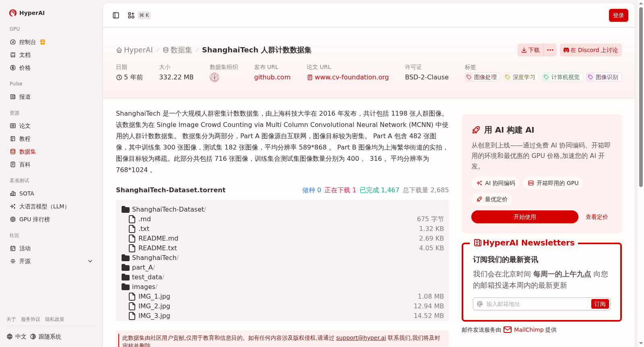This screenshot has width=644, height=347.
Task: Click the IMG_3.jpg file icon
Action: tap(132, 316)
